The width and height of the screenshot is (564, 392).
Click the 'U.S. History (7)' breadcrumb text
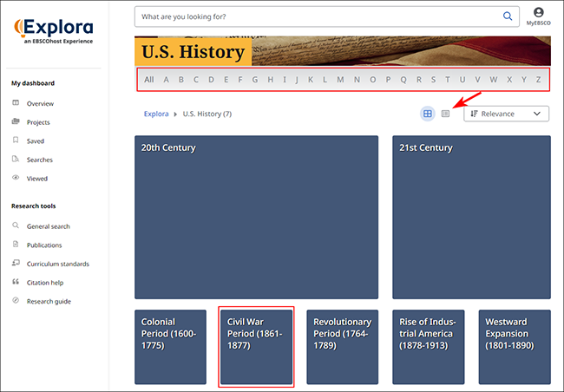pos(207,114)
